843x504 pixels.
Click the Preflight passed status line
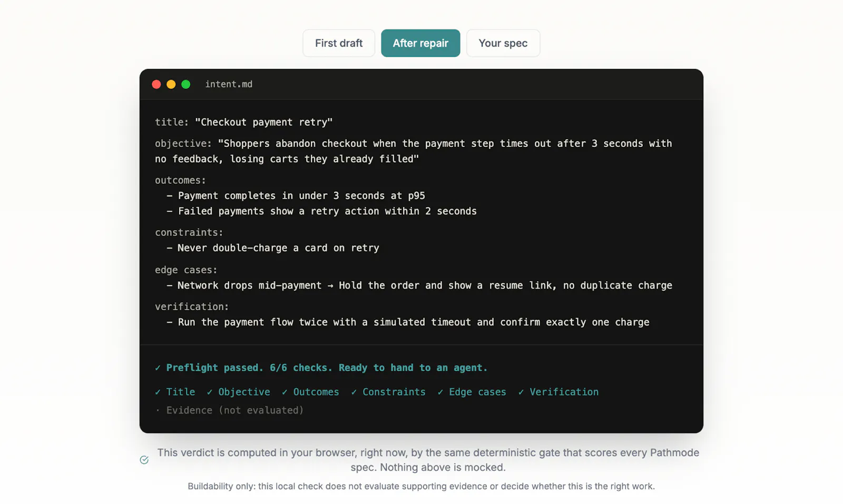[x=321, y=368]
